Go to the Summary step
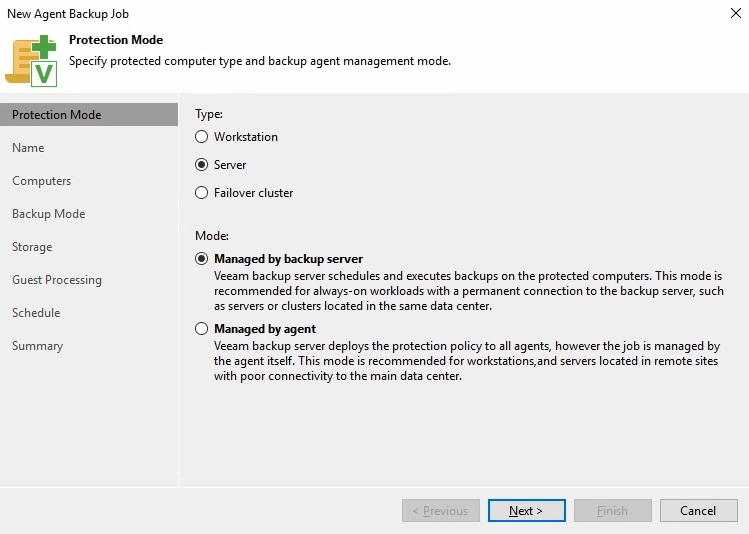 click(37, 346)
